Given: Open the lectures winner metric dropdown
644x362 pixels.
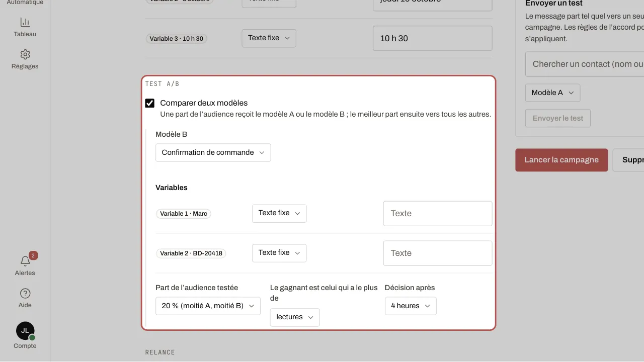Looking at the screenshot, I should tap(295, 317).
